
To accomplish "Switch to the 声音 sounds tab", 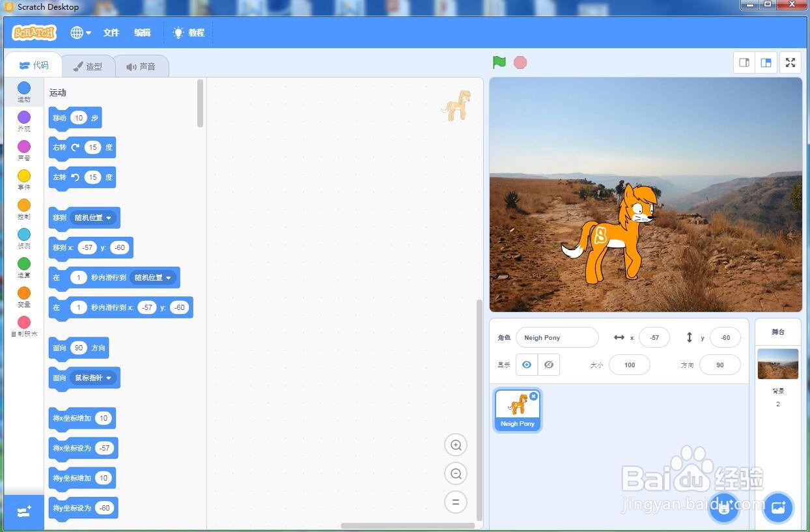I will point(141,66).
